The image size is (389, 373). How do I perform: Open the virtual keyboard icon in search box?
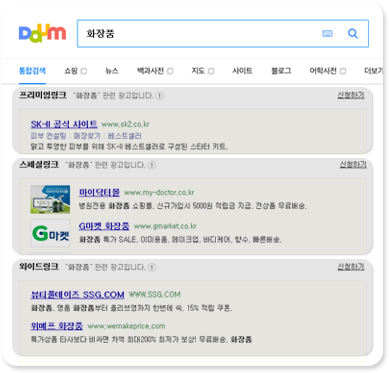(x=327, y=33)
